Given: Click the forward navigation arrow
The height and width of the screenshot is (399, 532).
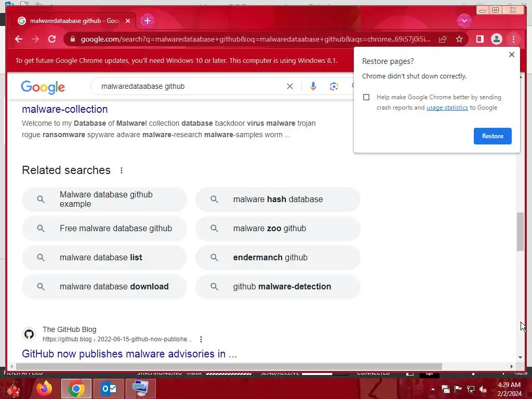Looking at the screenshot, I should 35,39.
